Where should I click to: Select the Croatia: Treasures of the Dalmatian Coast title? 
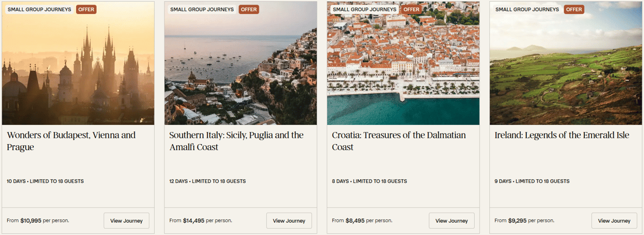click(x=399, y=141)
